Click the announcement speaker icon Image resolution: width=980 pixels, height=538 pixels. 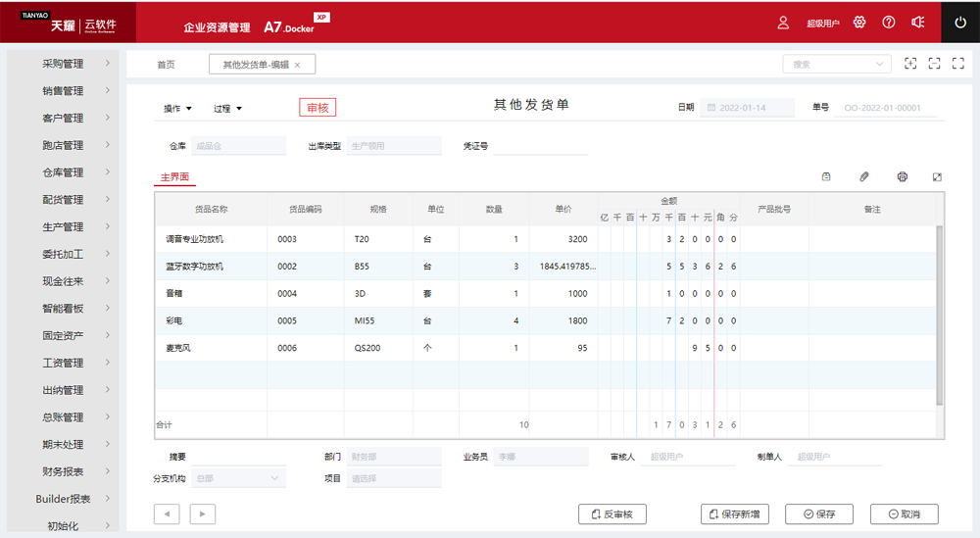tap(918, 23)
